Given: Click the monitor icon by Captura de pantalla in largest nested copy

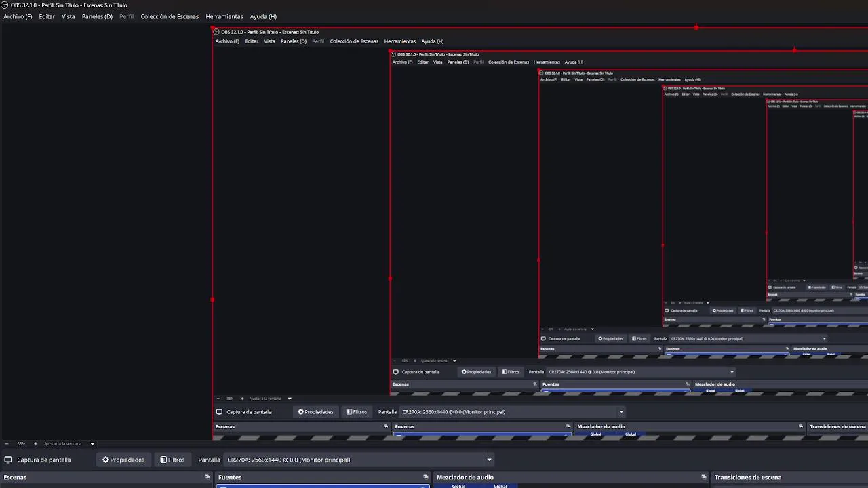Looking at the screenshot, I should click(219, 412).
